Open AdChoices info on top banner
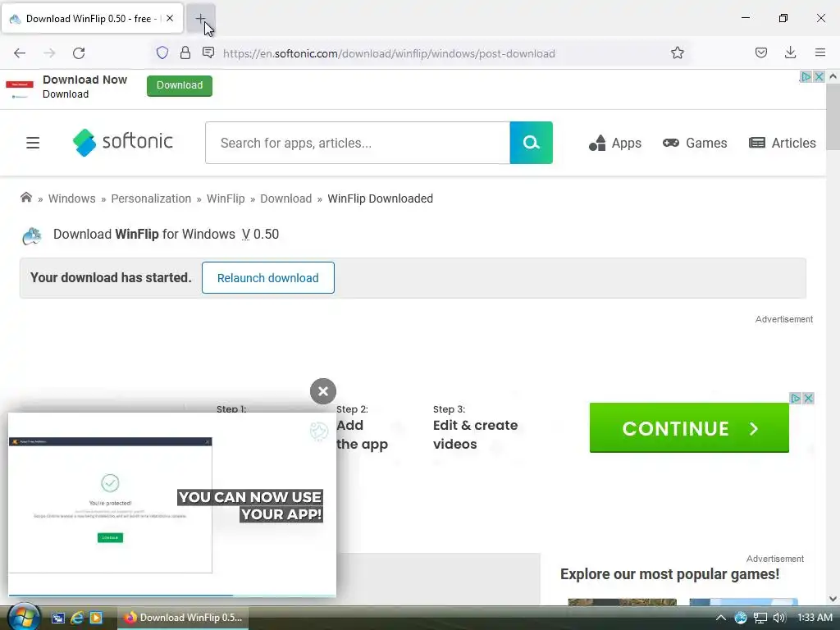 [x=806, y=76]
